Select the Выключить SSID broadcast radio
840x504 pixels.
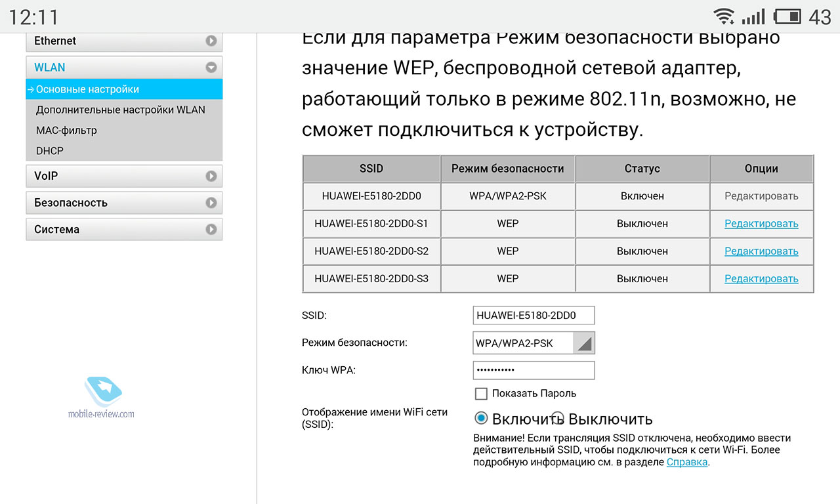click(x=558, y=418)
